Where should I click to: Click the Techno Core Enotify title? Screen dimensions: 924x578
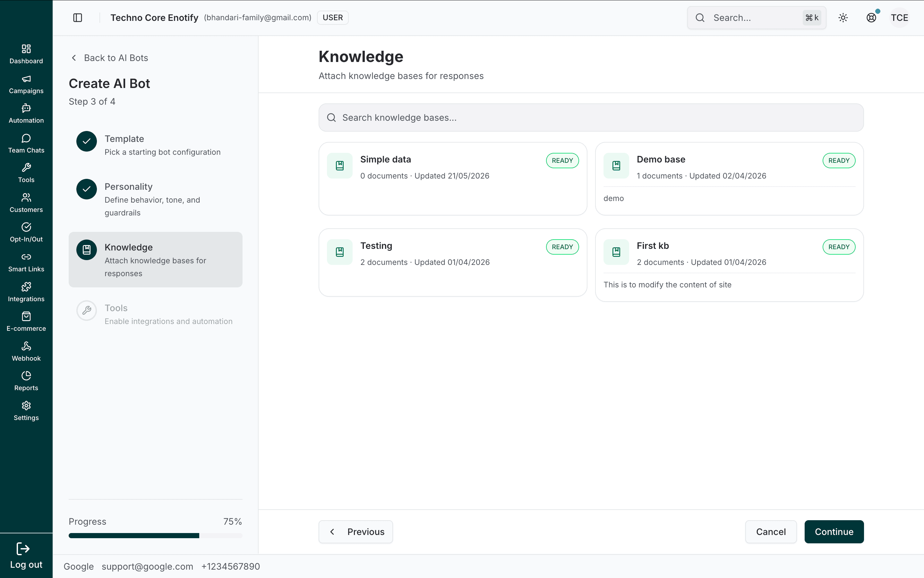coord(154,18)
